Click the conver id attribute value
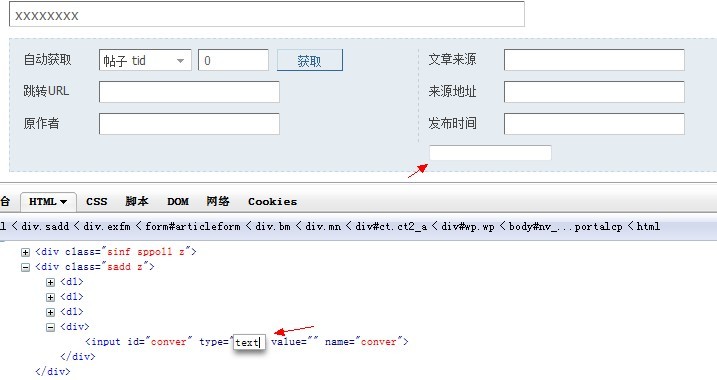717x380 pixels. point(169,342)
